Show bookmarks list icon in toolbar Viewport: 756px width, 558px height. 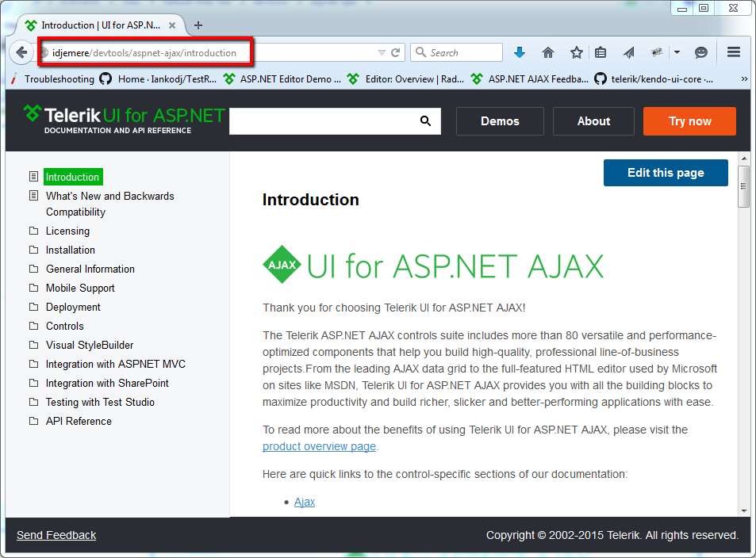[x=601, y=52]
